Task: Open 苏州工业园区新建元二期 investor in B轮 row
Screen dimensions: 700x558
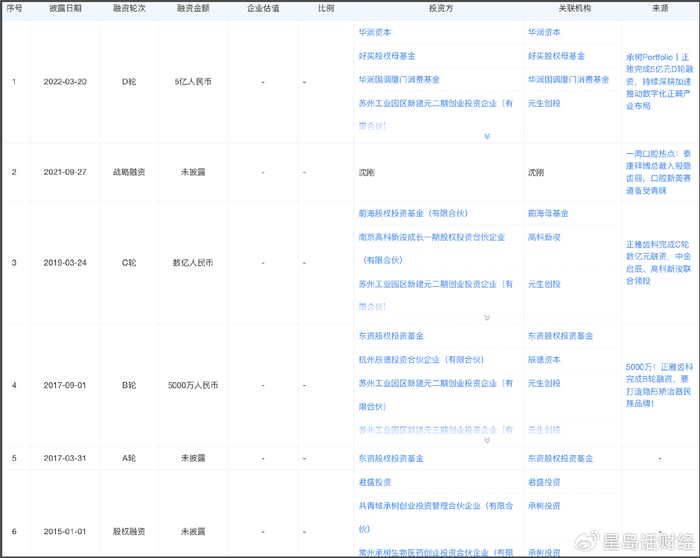Action: [436, 395]
